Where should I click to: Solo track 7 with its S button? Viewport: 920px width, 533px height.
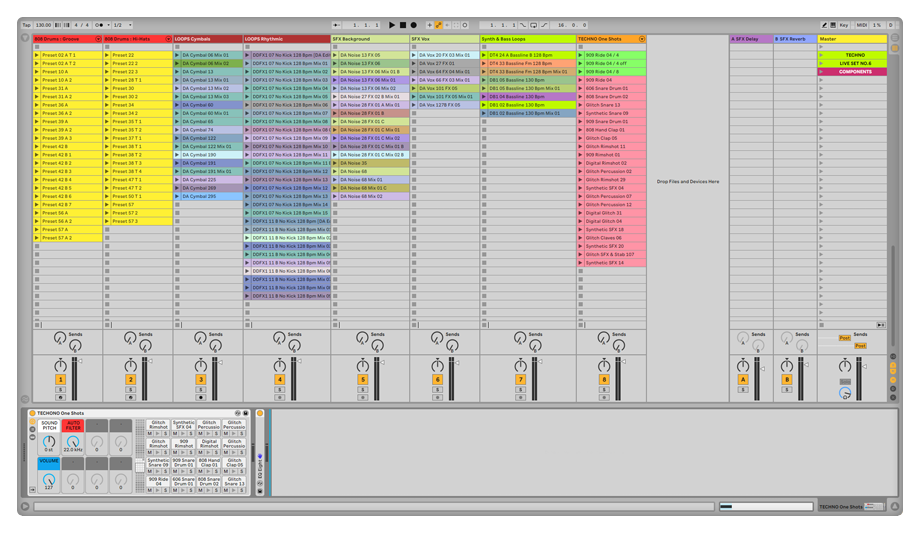pyautogui.click(x=520, y=390)
